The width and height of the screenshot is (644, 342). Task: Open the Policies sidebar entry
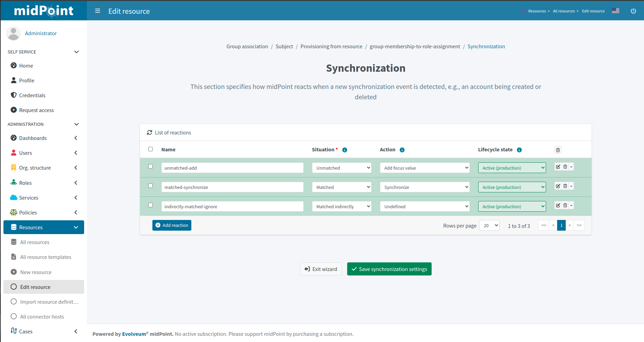27,212
